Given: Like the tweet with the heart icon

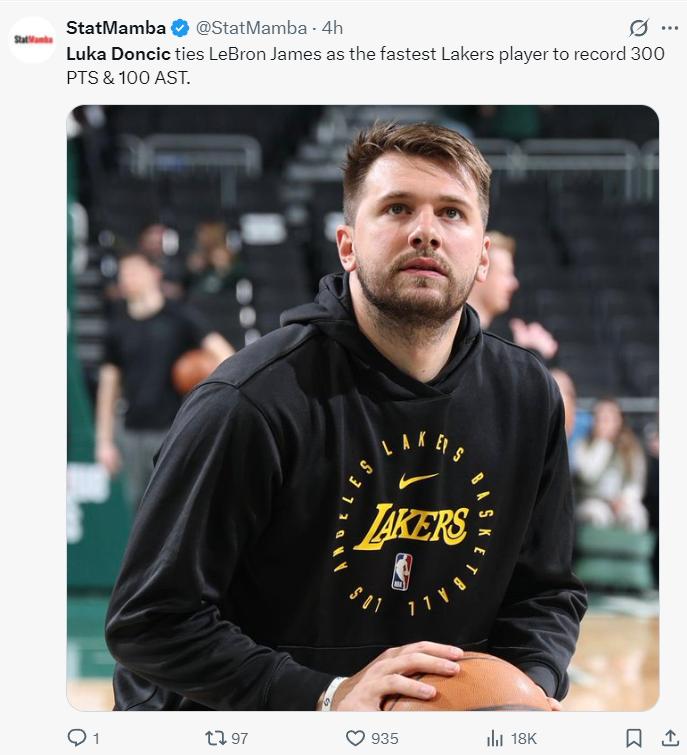Looking at the screenshot, I should [355, 738].
